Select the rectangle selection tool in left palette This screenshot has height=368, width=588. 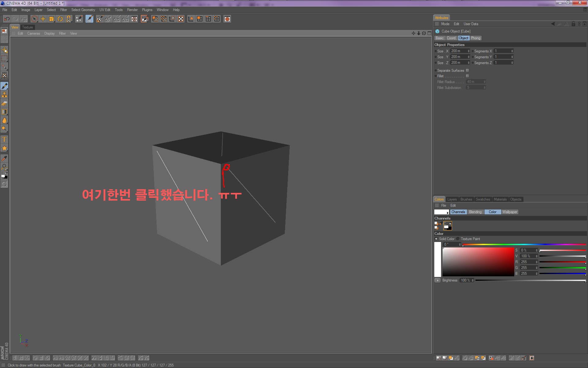point(4,58)
